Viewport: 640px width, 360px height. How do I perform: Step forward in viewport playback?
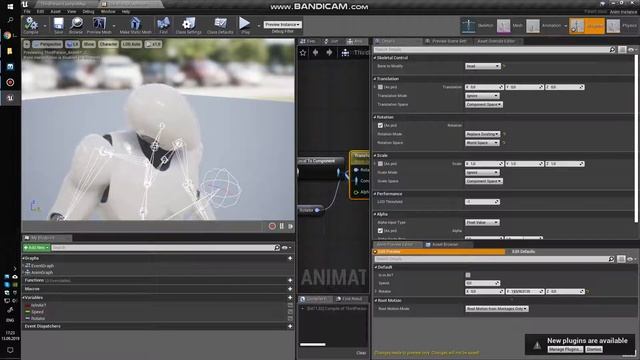click(x=290, y=226)
